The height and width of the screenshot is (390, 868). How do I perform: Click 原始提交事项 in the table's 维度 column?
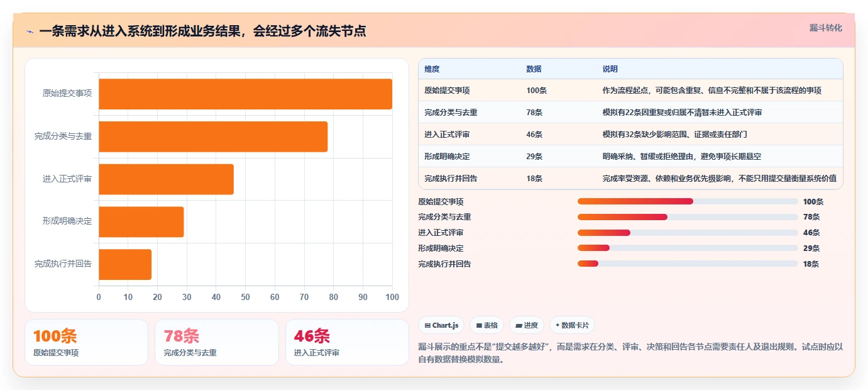click(x=447, y=91)
